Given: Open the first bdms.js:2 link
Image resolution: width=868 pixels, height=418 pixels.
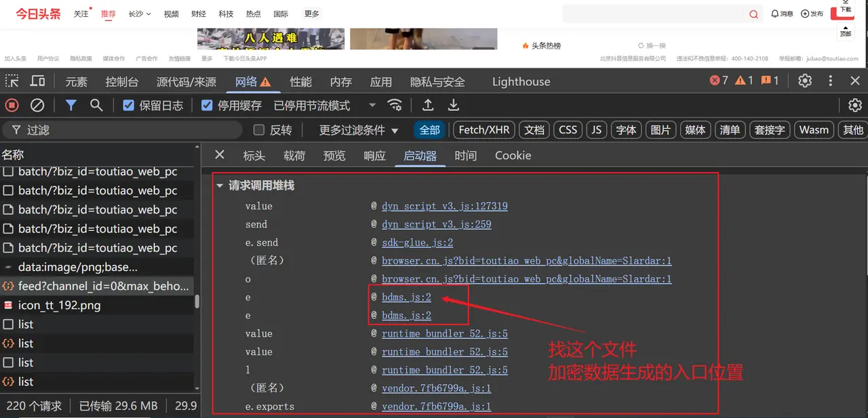Looking at the screenshot, I should (x=406, y=297).
